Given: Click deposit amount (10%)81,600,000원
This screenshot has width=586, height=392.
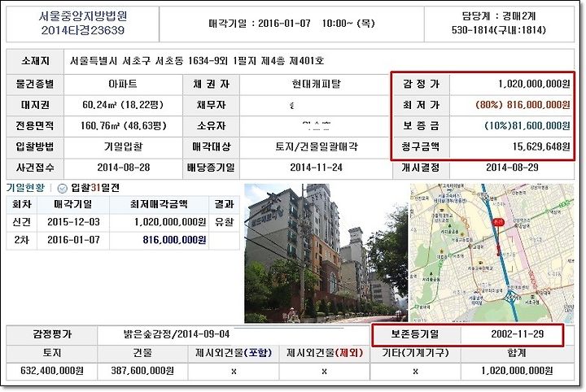Looking at the screenshot, I should (527, 126).
